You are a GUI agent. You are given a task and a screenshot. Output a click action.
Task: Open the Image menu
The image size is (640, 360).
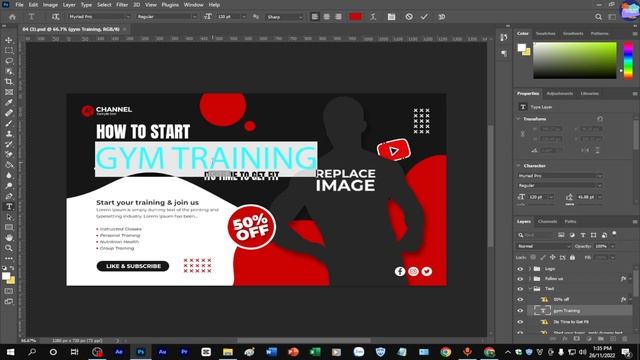pyautogui.click(x=50, y=5)
